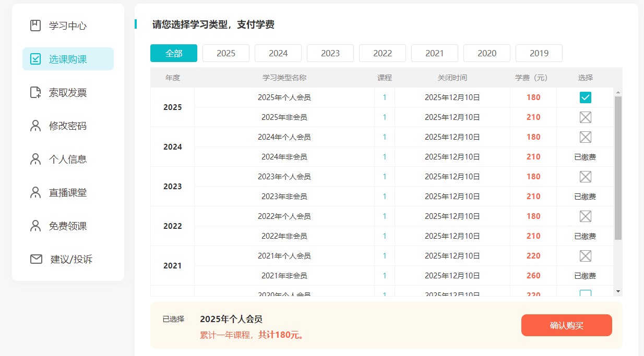Screen dimensions: 644x356
Task: Uncheck the 2025年个人会员 selection checkbox
Action: (x=585, y=97)
